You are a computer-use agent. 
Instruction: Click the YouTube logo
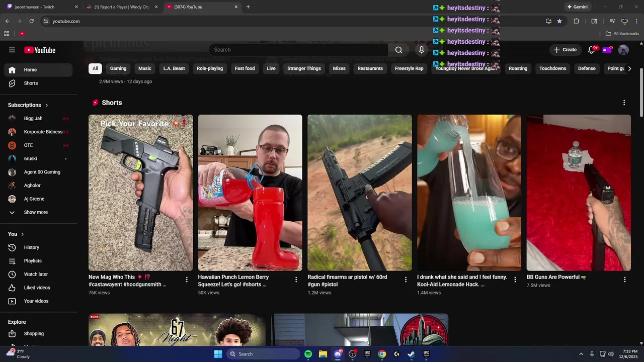[x=40, y=50]
